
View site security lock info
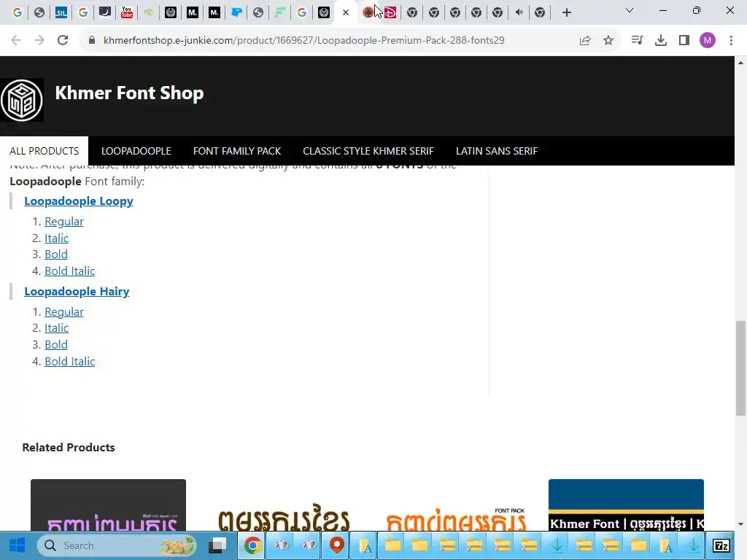point(92,41)
